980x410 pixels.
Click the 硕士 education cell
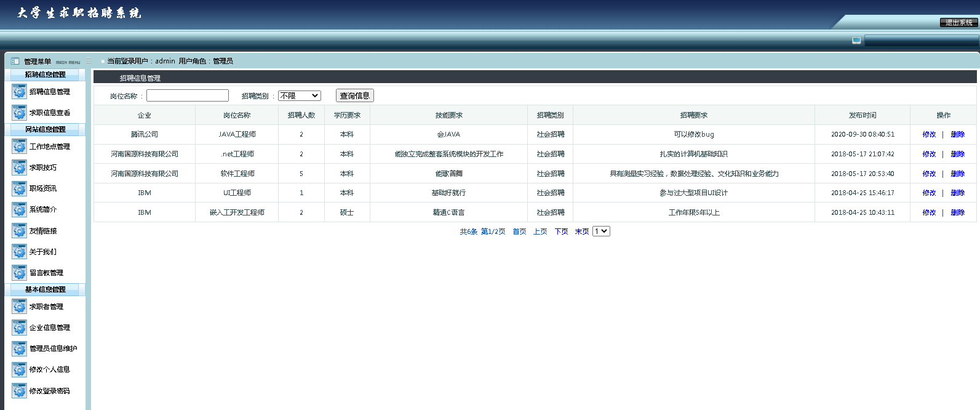point(347,212)
